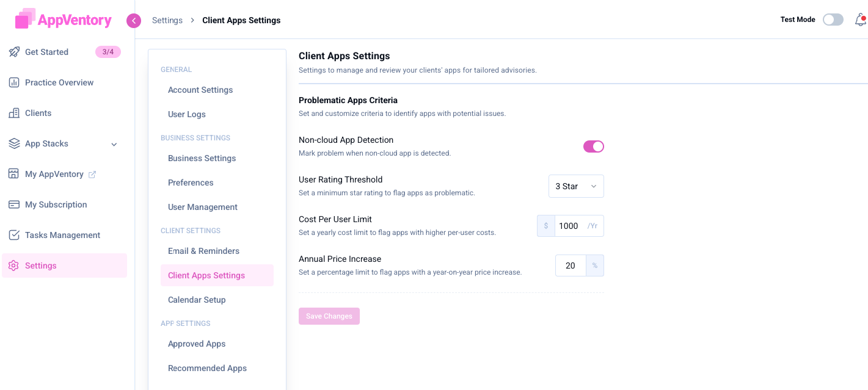Click the Test Mode label
This screenshot has height=390, width=868.
point(798,20)
